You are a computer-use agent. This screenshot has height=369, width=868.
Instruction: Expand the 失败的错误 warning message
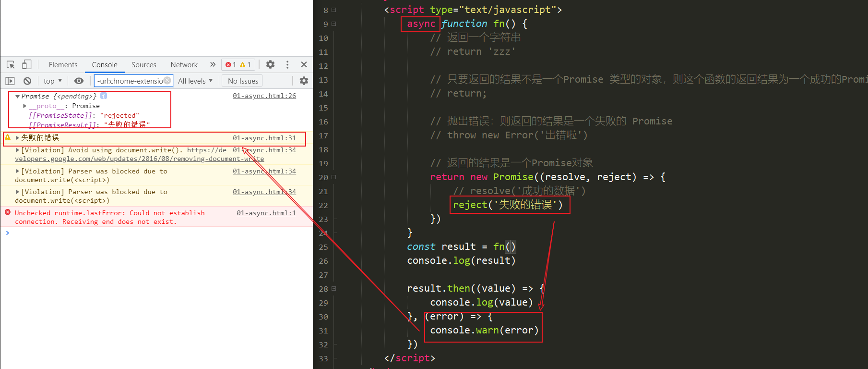click(18, 138)
